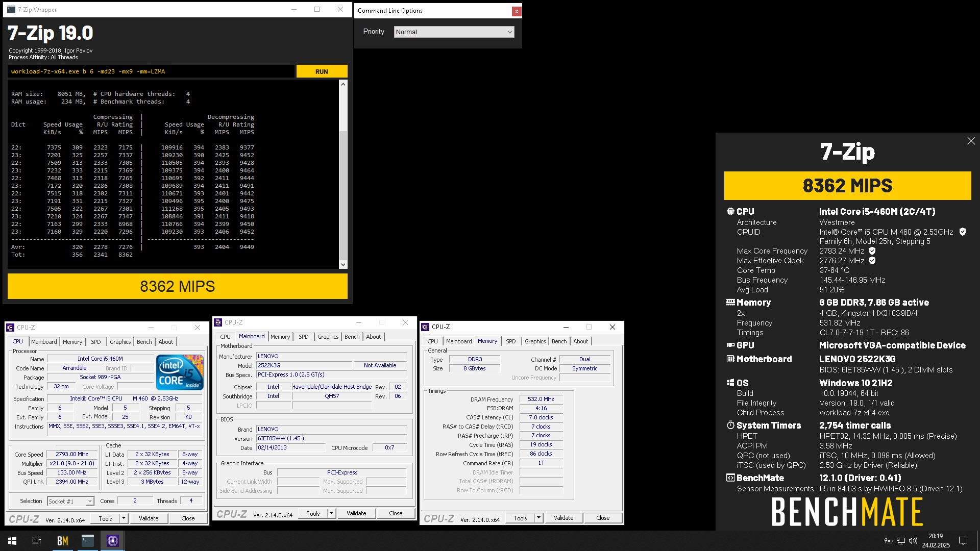This screenshot has height=551, width=980.
Task: Open the CPU tab in middle CPU-Z window
Action: 225,337
